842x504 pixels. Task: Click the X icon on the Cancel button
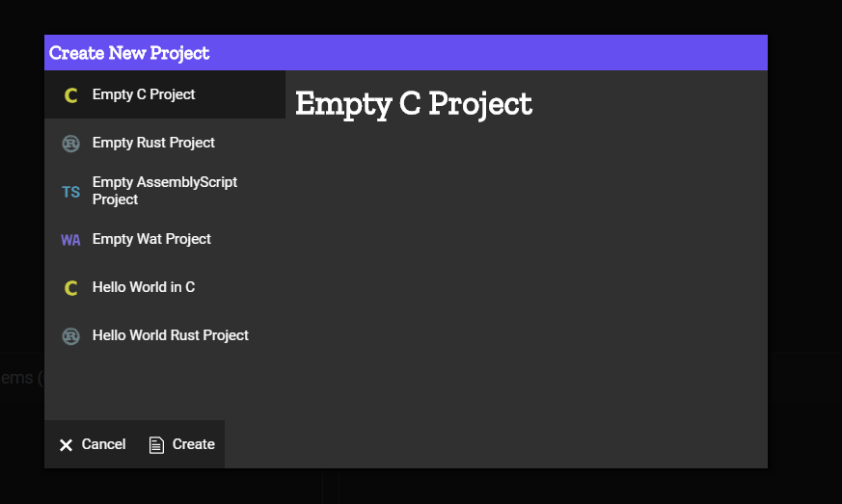click(66, 445)
